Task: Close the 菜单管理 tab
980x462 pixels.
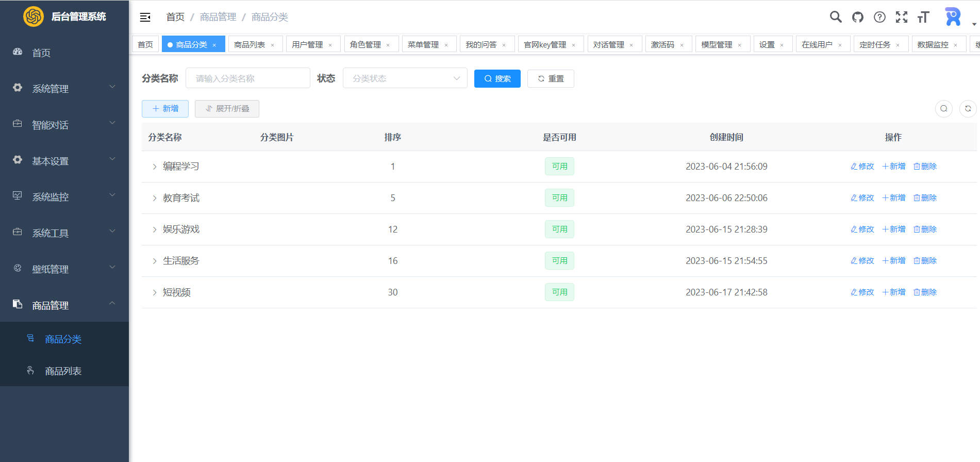Action: click(446, 45)
